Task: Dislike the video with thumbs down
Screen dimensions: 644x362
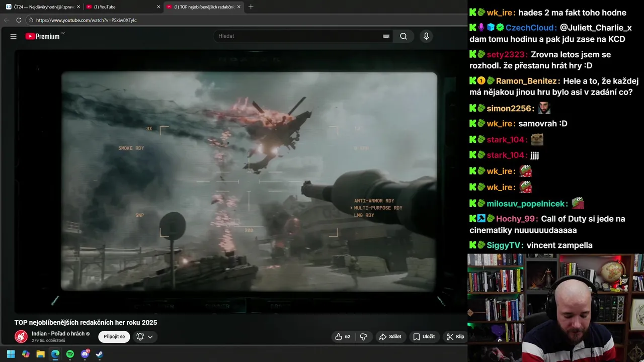Action: (363, 336)
